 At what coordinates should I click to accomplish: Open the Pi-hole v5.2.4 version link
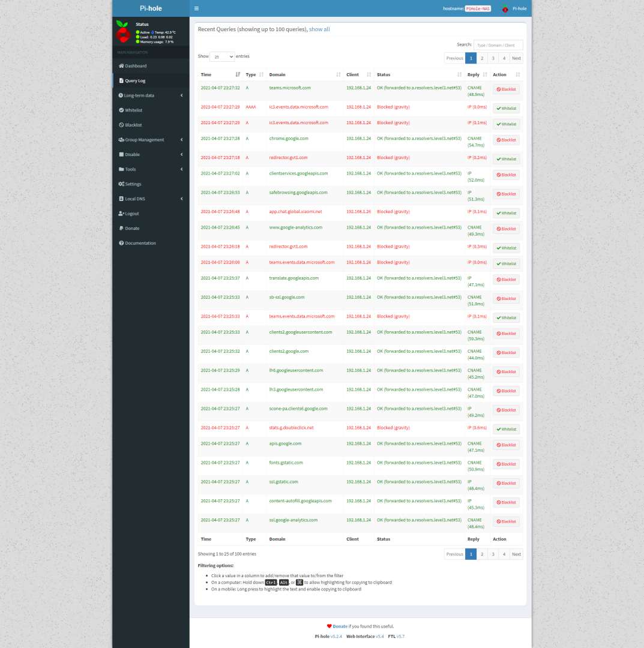(336, 637)
